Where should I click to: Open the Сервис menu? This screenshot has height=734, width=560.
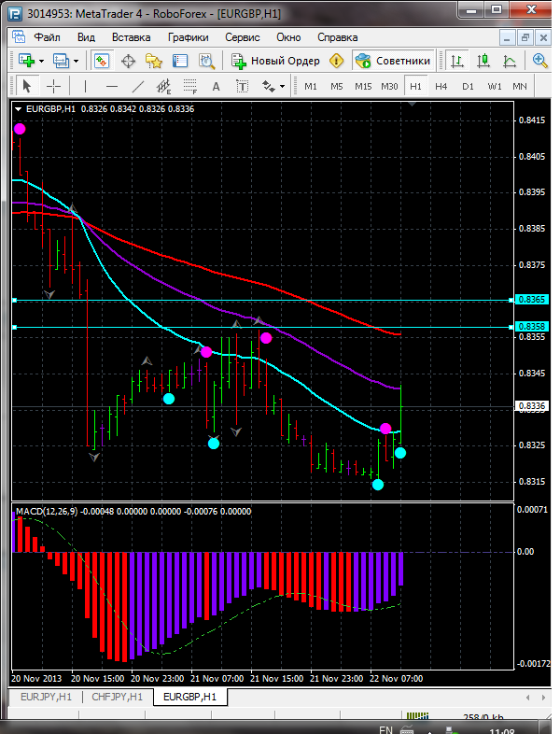(x=243, y=37)
